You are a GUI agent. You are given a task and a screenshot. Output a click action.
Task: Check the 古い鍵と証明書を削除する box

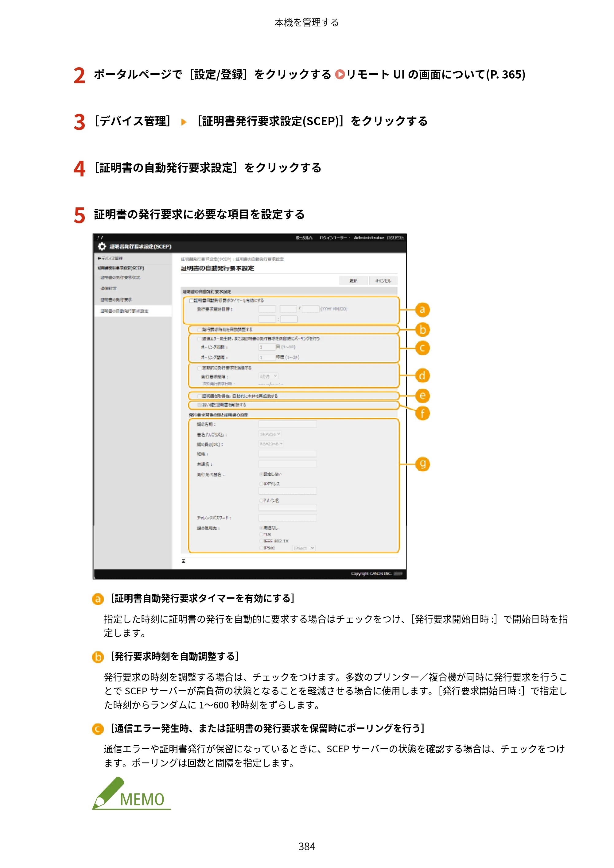tap(199, 405)
